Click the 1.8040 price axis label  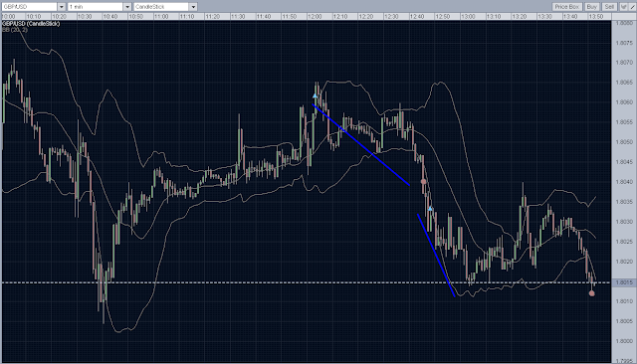click(x=624, y=182)
